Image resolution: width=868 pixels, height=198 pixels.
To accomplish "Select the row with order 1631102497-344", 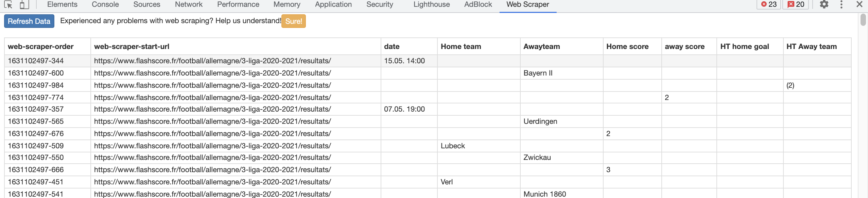I will [x=36, y=61].
